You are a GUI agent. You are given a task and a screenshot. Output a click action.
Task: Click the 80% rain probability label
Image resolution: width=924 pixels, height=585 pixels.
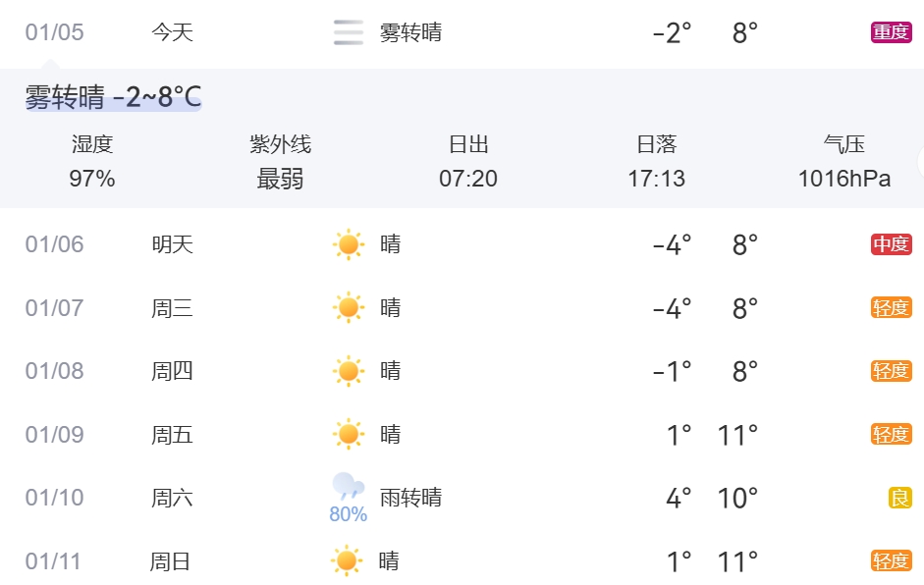click(x=349, y=514)
